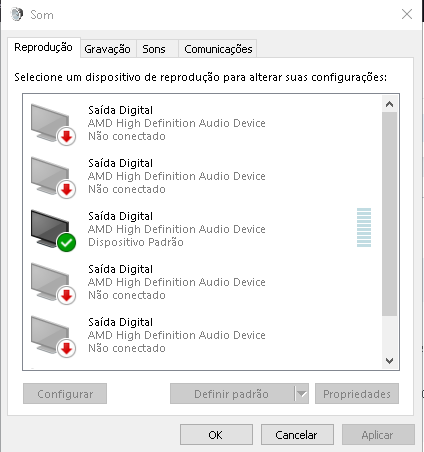Image resolution: width=424 pixels, height=452 pixels.
Task: Open the Sons tab
Action: (154, 49)
